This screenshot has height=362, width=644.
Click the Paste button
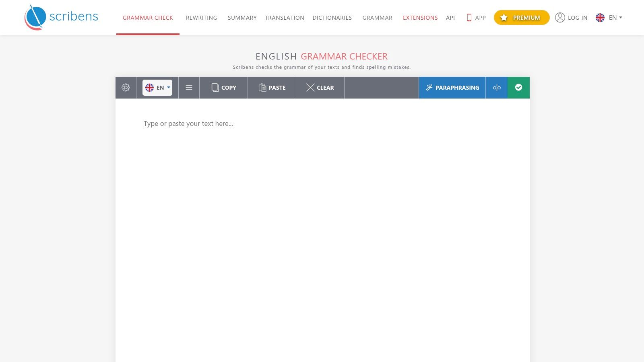272,88
